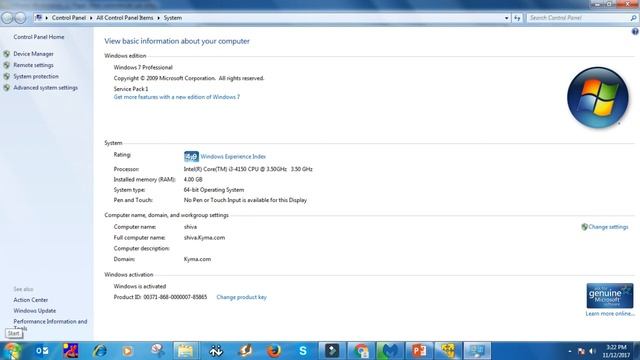Click Learn more online link

coord(610,313)
